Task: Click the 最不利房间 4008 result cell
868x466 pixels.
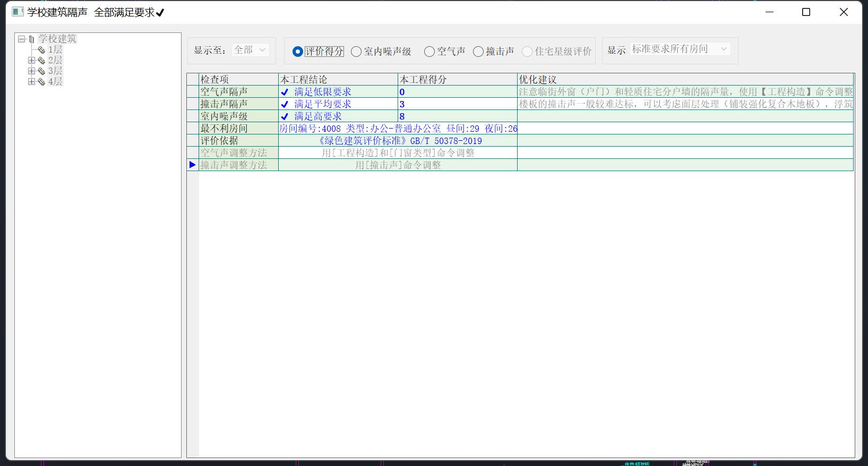Action: (x=398, y=129)
